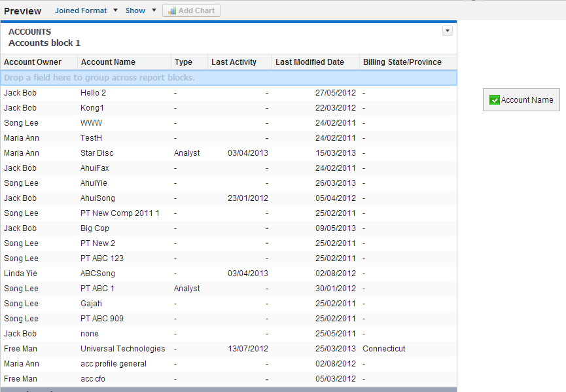Click the Preview label
Screen dimensions: 566x392
(x=22, y=10)
